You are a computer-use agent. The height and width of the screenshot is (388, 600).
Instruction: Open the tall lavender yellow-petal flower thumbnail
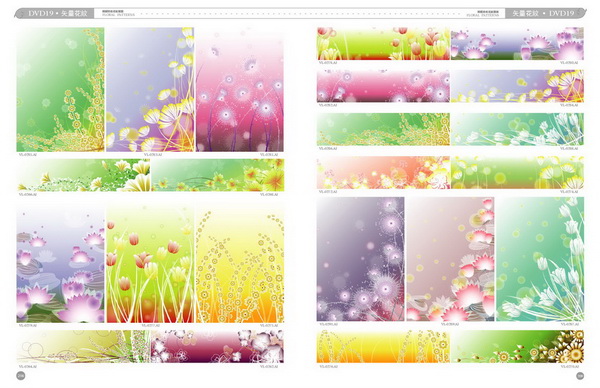[x=150, y=90]
